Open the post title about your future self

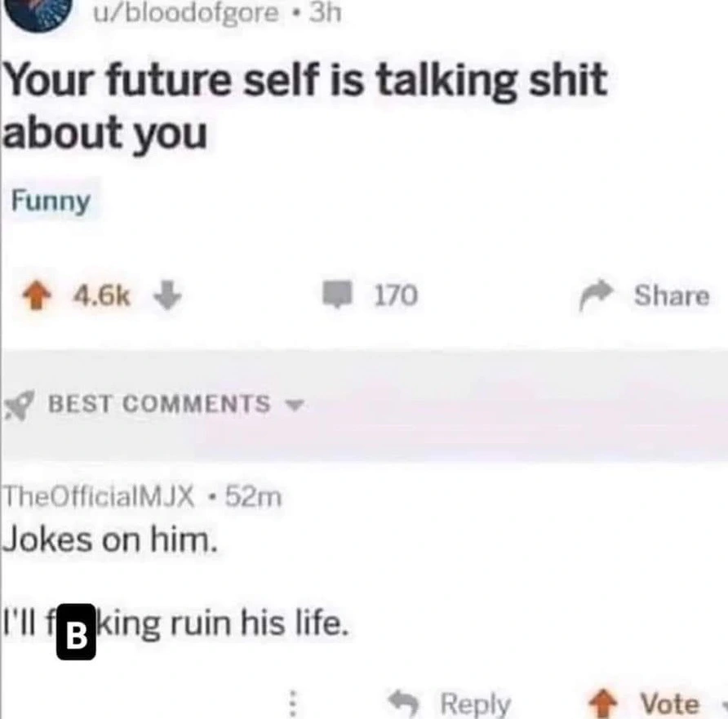[x=305, y=106]
